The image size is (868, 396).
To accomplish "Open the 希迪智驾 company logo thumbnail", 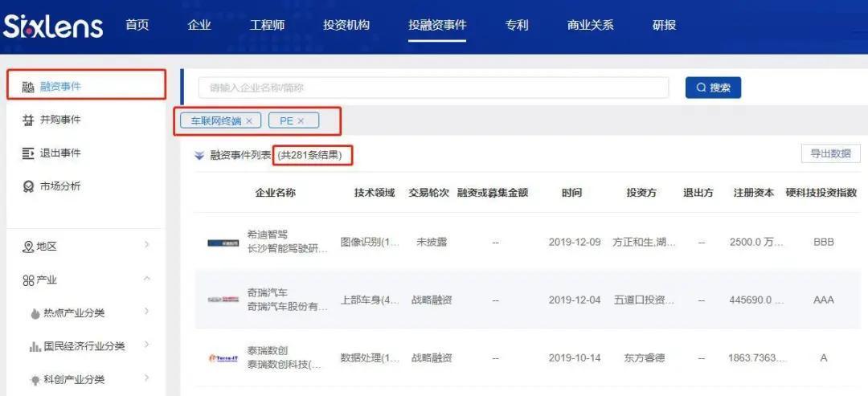I will tap(223, 243).
